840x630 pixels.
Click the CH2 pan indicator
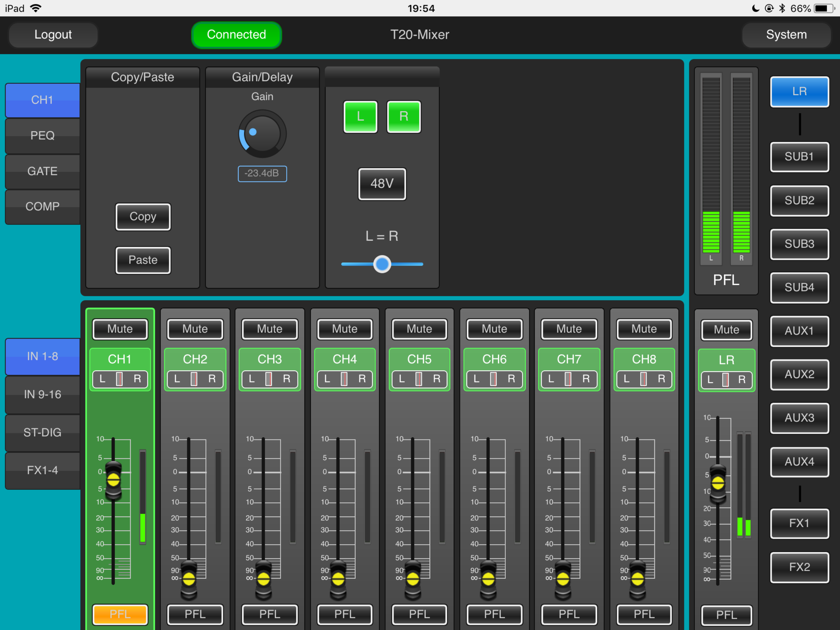click(x=195, y=379)
